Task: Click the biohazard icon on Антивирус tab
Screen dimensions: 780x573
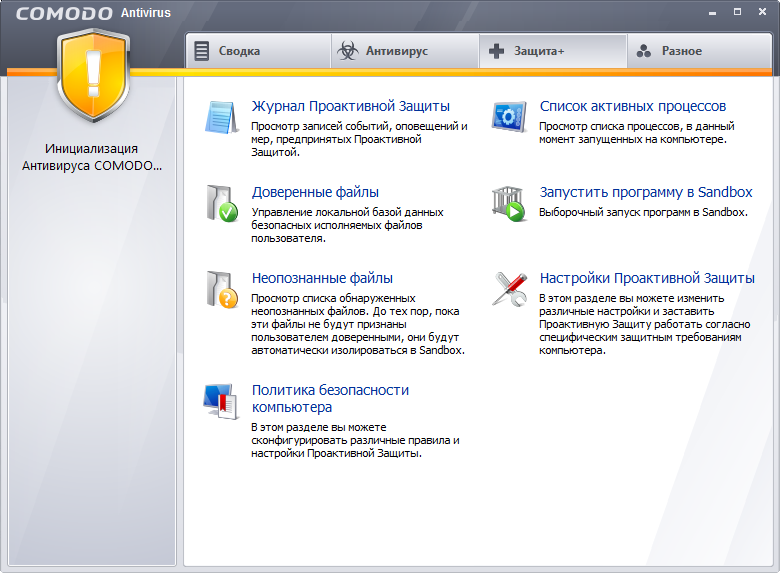Action: click(x=347, y=51)
